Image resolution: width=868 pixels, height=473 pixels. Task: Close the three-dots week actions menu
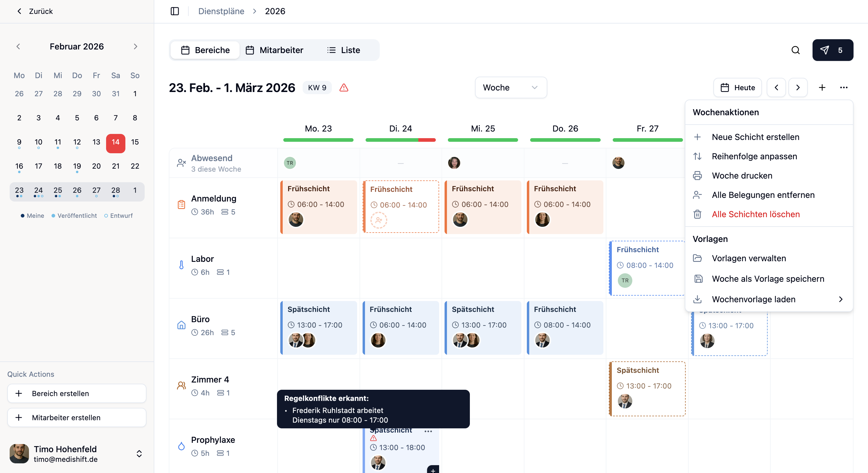(844, 88)
